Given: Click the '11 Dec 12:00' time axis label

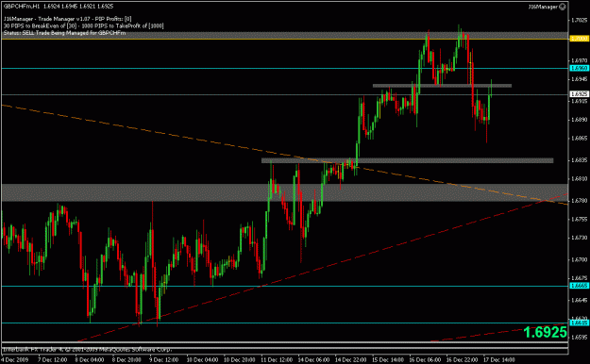Looking at the screenshot, I should (x=277, y=360).
